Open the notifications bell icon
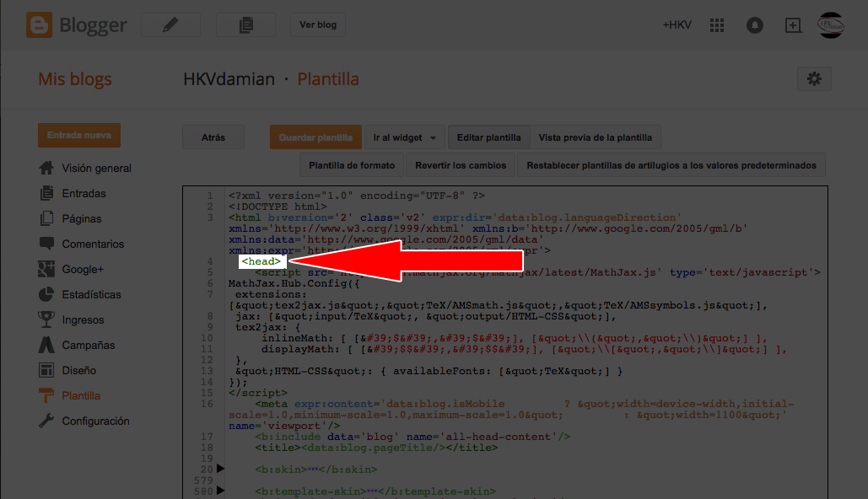 click(754, 25)
